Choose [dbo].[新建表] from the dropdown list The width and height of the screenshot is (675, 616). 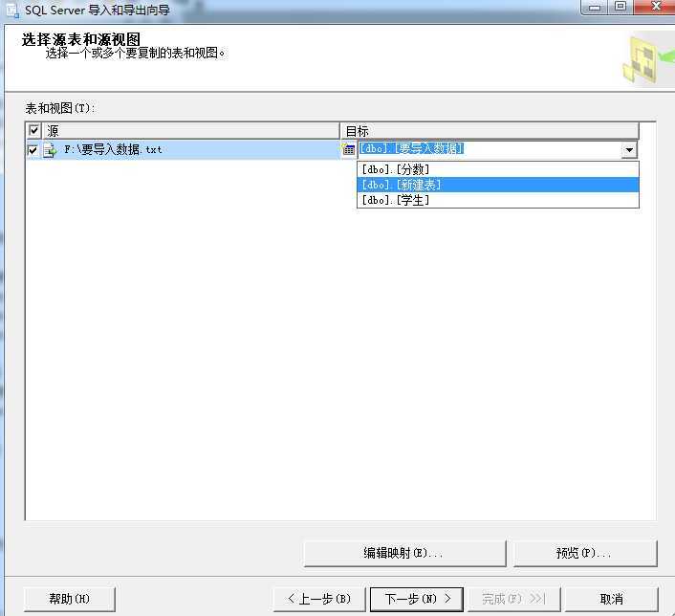pyautogui.click(x=497, y=185)
